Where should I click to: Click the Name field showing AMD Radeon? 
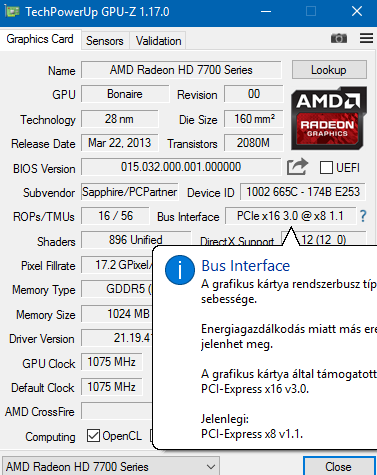coord(181,70)
